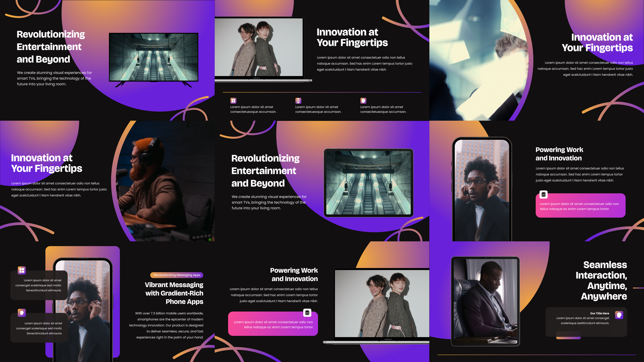Viewport: 644px width, 362px height.
Task: Click the grid icon above first Lorem caption
Action: coord(233,101)
